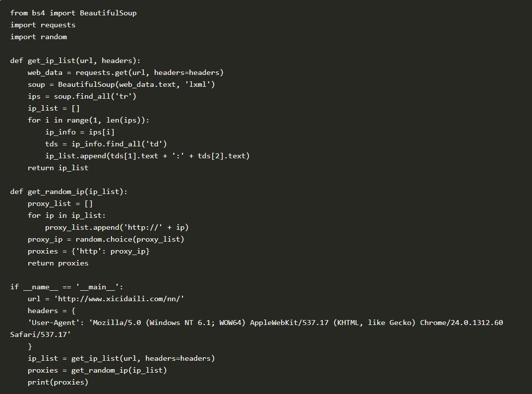
Task: Click the ip_info.find_all('td') line
Action: (x=106, y=144)
